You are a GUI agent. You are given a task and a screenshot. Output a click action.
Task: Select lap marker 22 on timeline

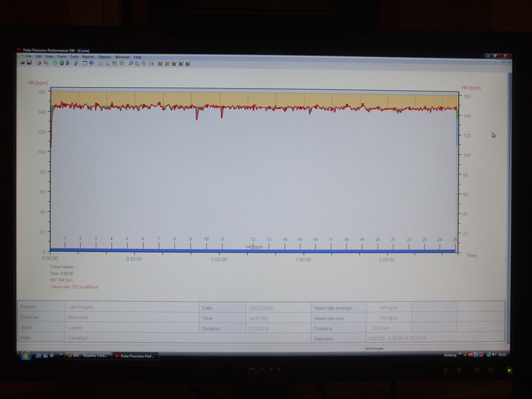[409, 243]
